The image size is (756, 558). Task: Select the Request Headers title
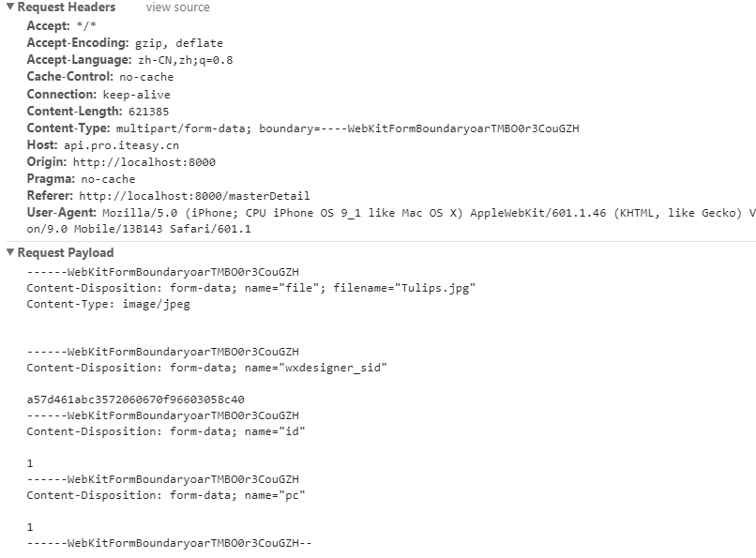tap(67, 8)
